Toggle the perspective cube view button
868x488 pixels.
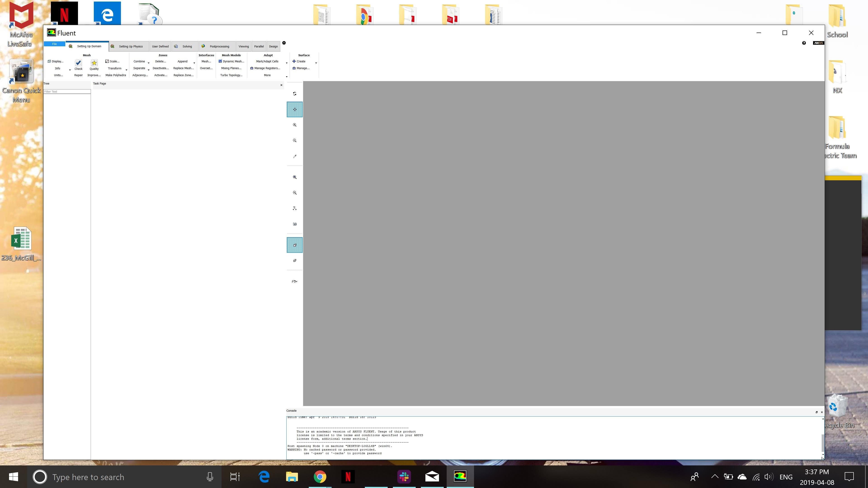tap(295, 245)
